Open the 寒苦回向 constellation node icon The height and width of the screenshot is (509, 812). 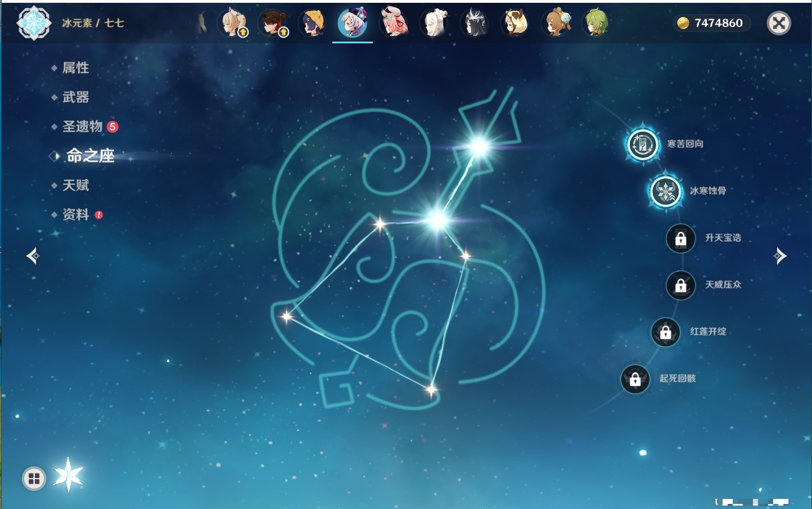[643, 145]
